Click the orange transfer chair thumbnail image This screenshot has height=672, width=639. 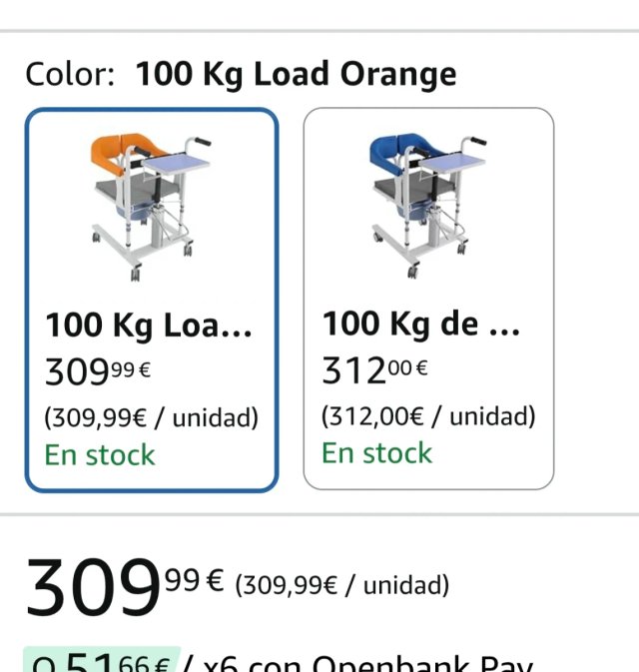point(150,207)
